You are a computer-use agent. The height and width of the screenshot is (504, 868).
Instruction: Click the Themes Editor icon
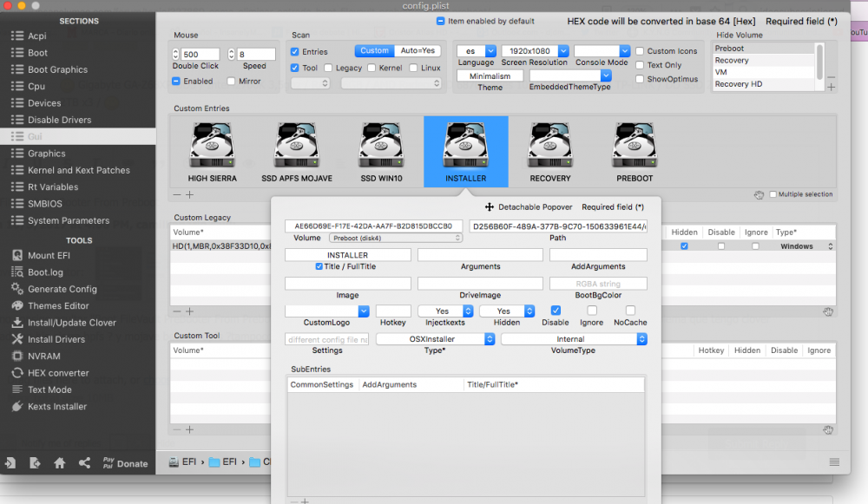coord(17,305)
